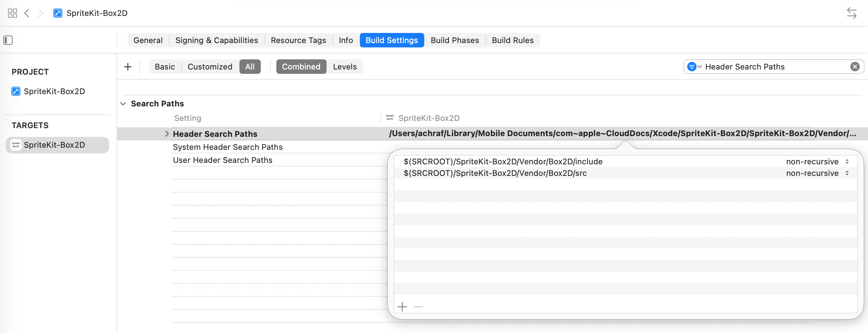Select the Vendor/Box2D/src path entry
Screen dimensions: 868x333
click(x=495, y=173)
